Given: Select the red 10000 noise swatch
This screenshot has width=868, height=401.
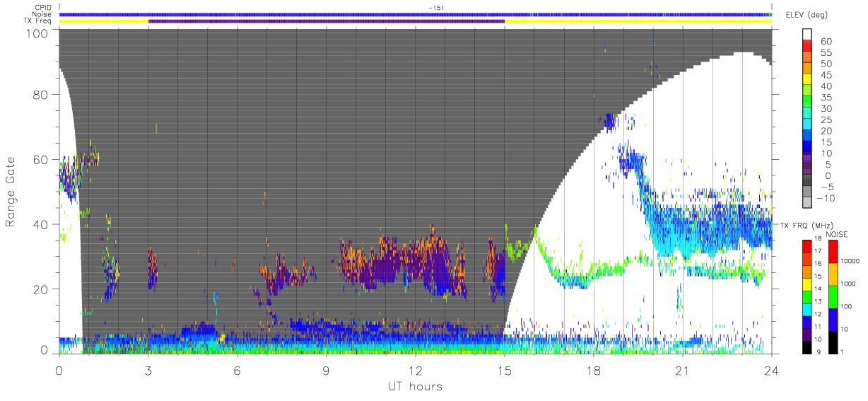Looking at the screenshot, I should (x=832, y=251).
